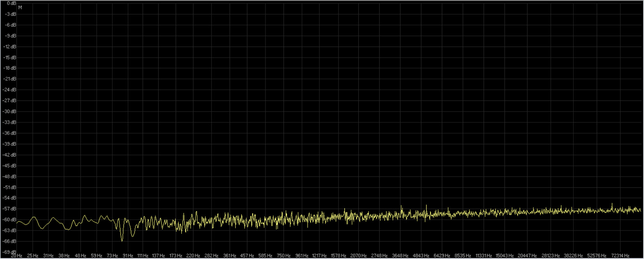The width and height of the screenshot is (644, 259).
Task: Click the 3648 Hz frequency label
Action: (400, 256)
